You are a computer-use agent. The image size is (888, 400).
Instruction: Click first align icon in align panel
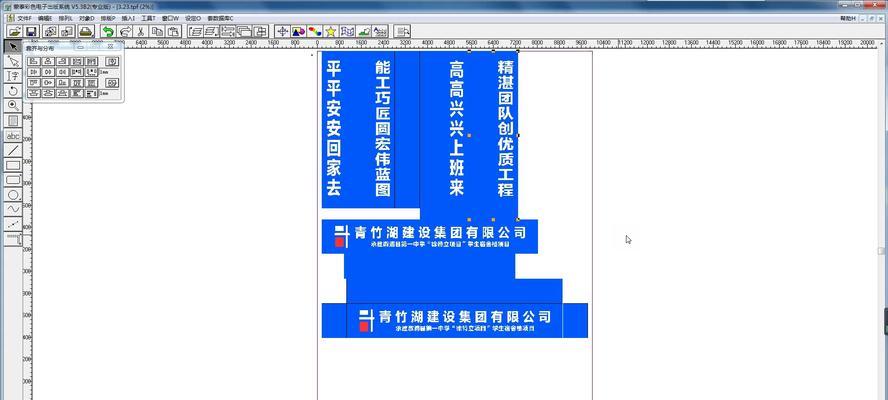coord(34,61)
